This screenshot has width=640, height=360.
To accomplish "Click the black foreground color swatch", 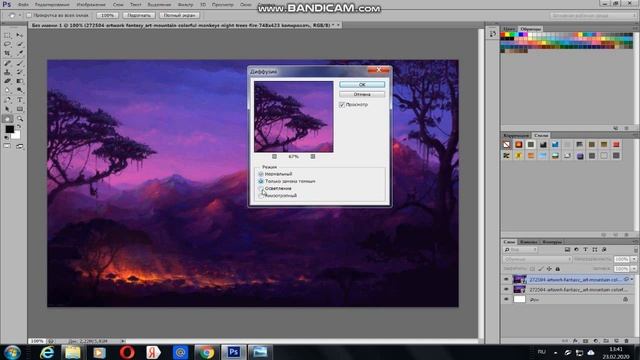I will (9, 129).
